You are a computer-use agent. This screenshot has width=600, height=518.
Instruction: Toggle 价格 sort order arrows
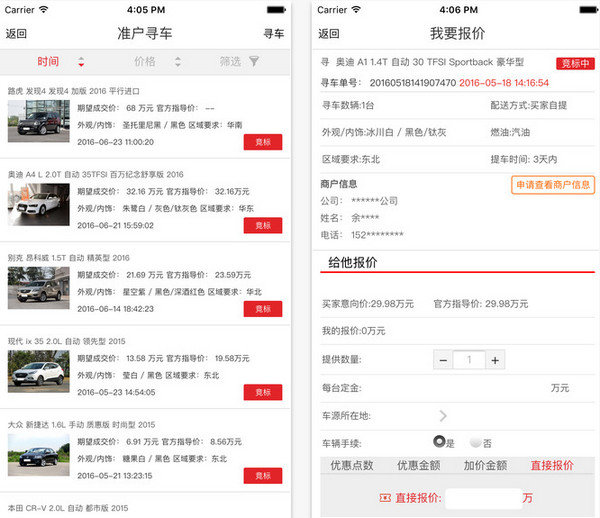178,62
